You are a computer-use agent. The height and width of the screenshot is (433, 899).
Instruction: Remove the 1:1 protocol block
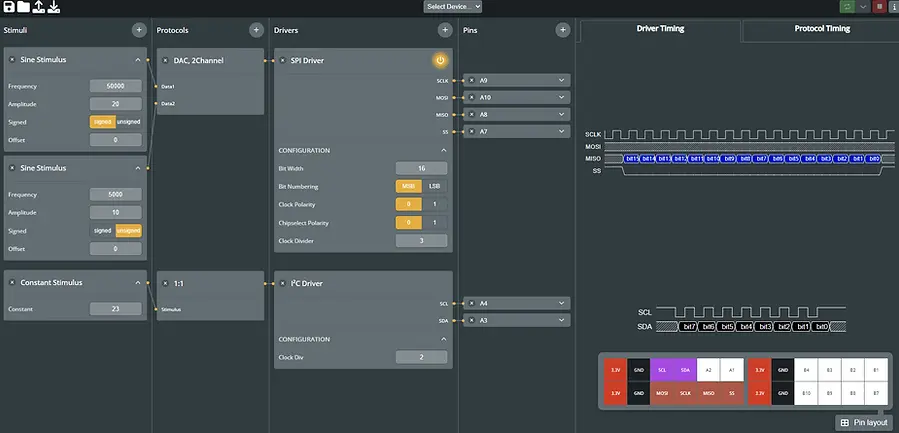(165, 283)
